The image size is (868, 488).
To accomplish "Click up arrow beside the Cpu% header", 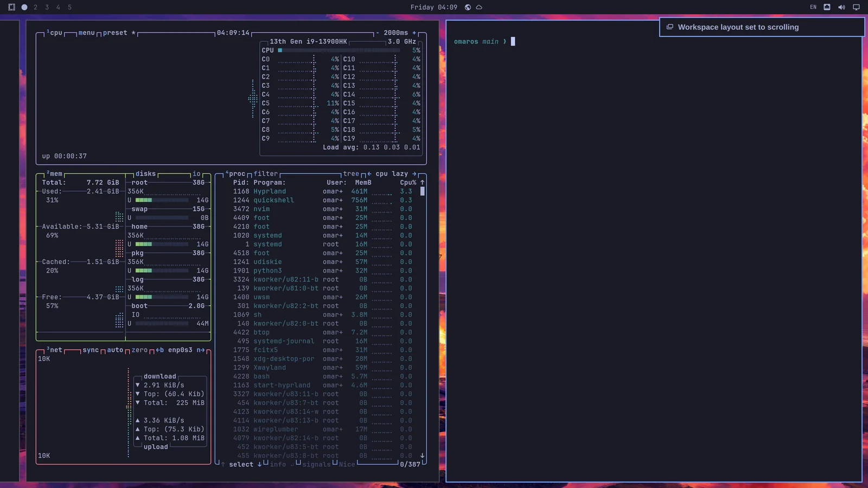I will tap(422, 183).
